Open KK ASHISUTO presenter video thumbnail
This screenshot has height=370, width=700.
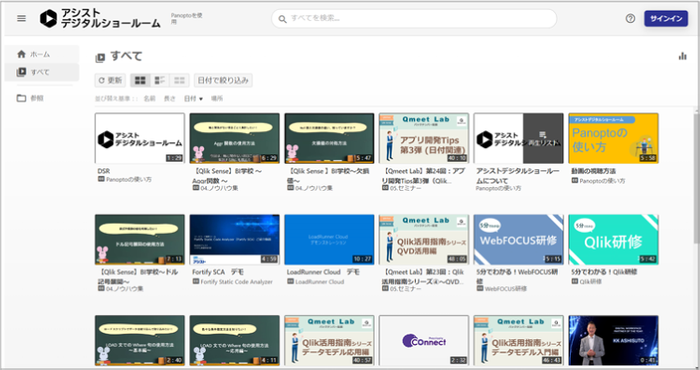[x=613, y=341]
